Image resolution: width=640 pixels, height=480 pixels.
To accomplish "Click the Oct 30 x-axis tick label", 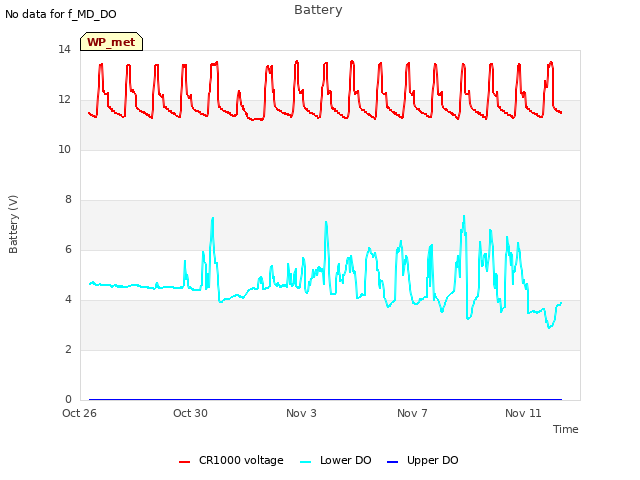I will pos(190,413).
